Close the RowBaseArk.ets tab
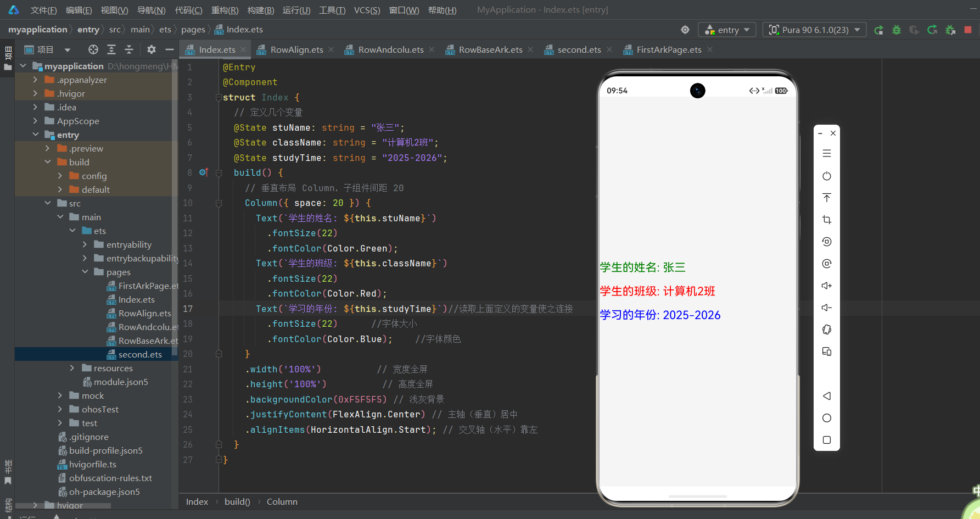980x519 pixels. [x=530, y=49]
